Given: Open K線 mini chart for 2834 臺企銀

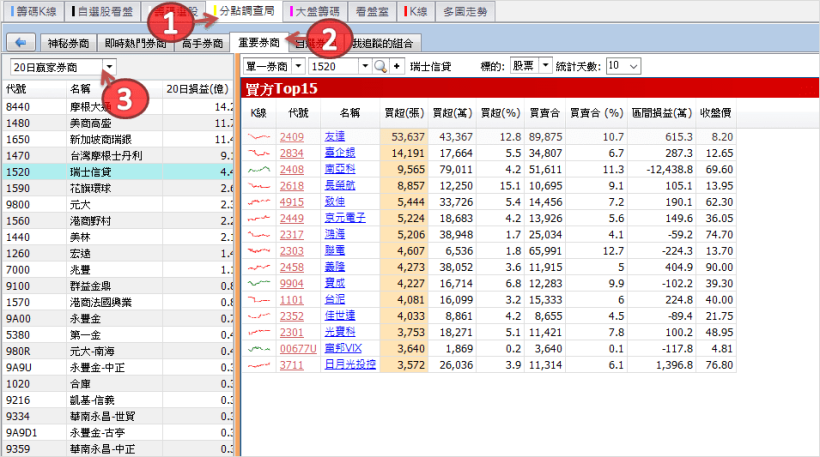Looking at the screenshot, I should 259,153.
